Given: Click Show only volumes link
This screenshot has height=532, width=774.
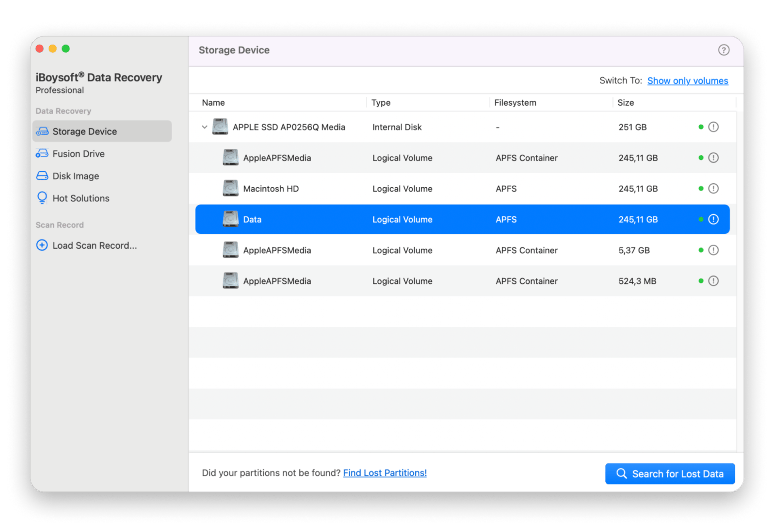Looking at the screenshot, I should [688, 81].
